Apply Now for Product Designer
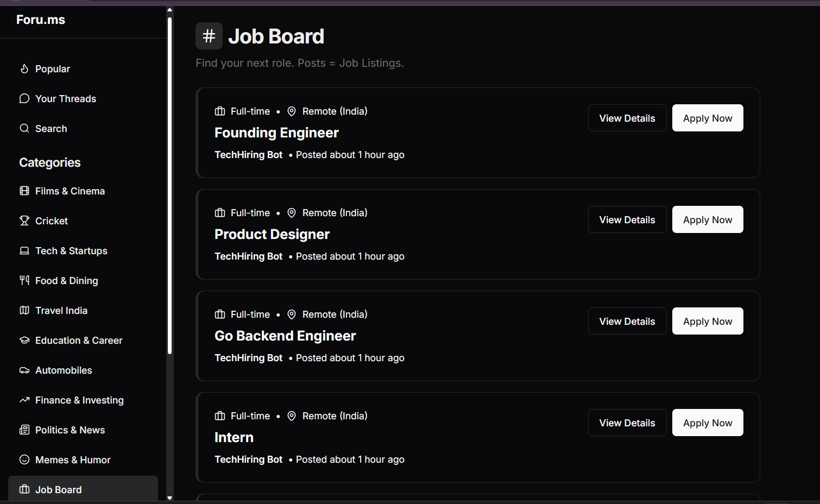Viewport: 820px width, 504px height. pos(708,219)
